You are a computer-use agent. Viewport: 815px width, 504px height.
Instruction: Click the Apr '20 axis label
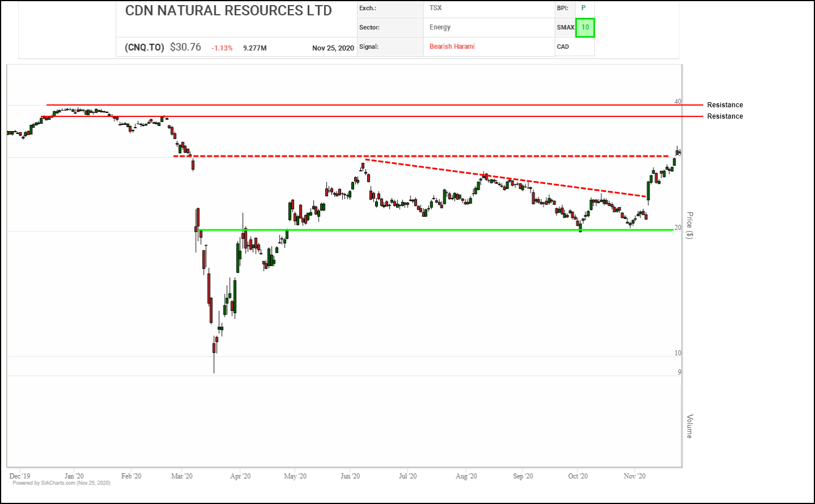point(240,476)
